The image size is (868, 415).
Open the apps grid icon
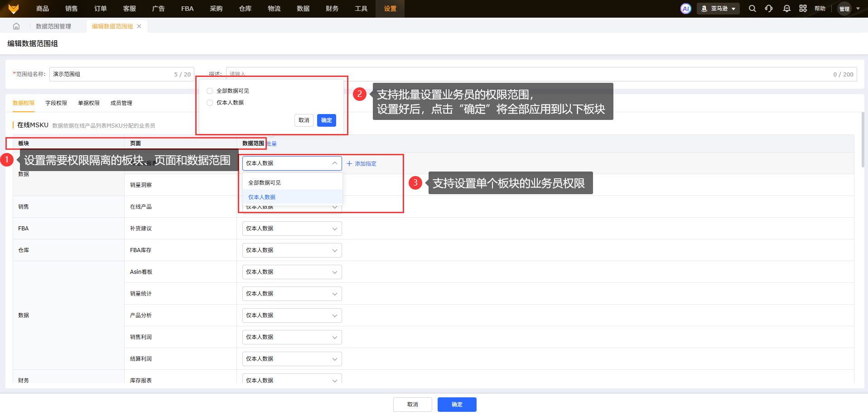803,9
